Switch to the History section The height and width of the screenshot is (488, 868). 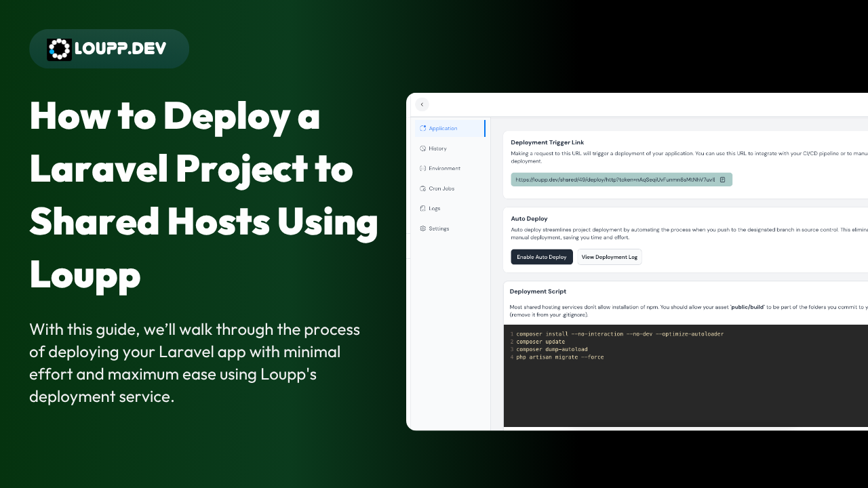pos(437,148)
